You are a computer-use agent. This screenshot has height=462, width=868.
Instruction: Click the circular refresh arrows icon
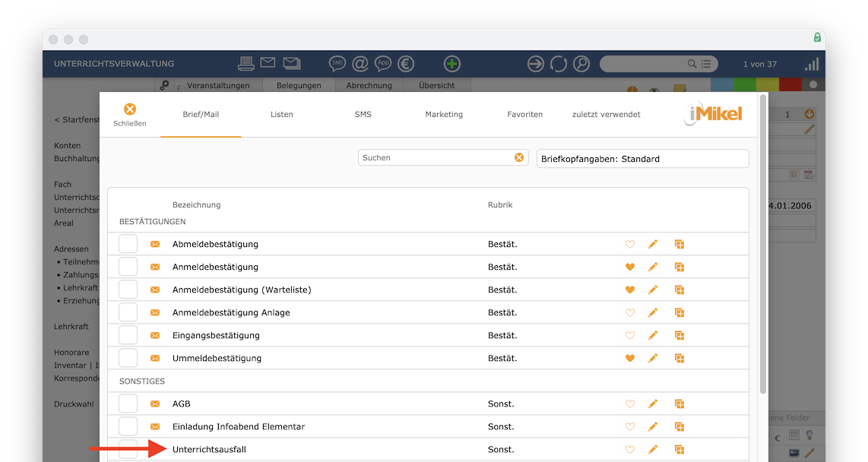tap(559, 64)
